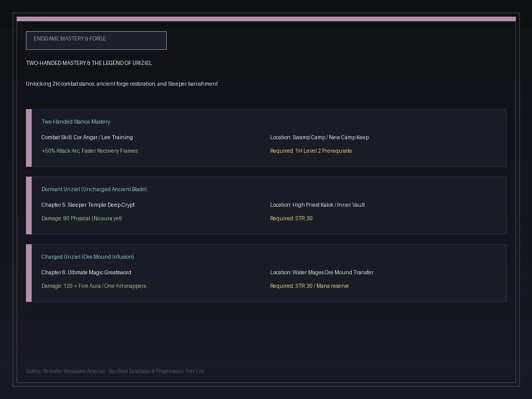The height and width of the screenshot is (399, 532).
Task: Open the Two-Handed Stance Mastery title
Action: point(76,122)
